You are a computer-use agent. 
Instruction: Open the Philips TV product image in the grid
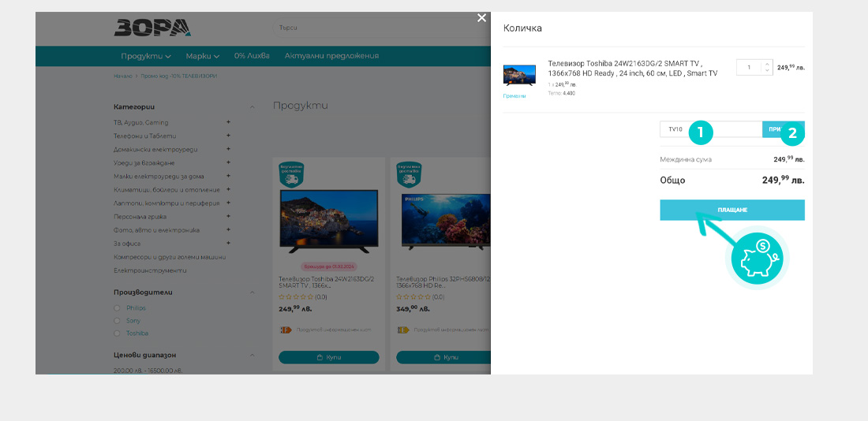pyautogui.click(x=446, y=220)
